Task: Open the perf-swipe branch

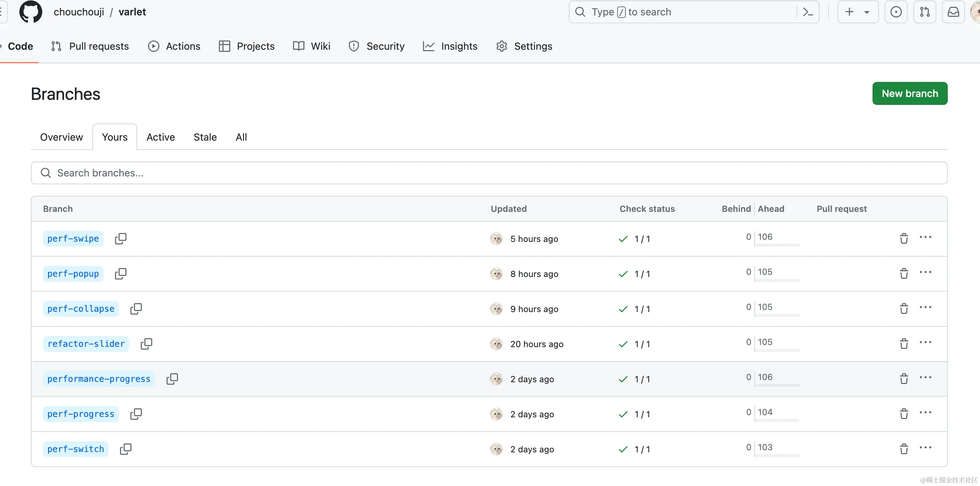Action: coord(73,239)
